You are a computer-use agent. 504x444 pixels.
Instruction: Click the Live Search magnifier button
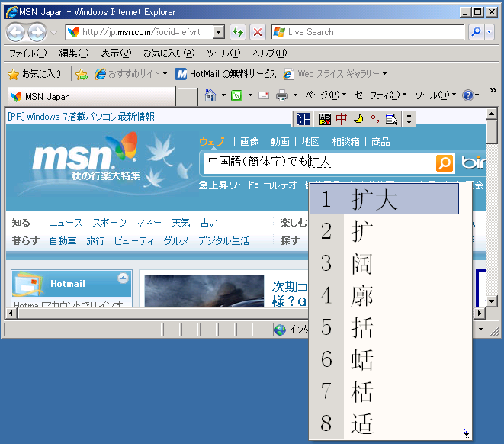tap(476, 32)
